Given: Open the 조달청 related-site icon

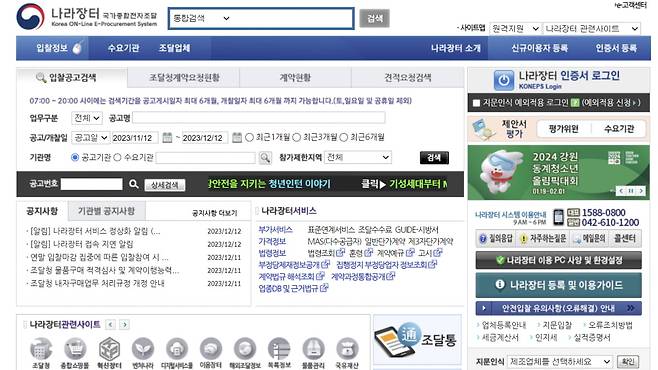Looking at the screenshot, I should click(x=41, y=353).
